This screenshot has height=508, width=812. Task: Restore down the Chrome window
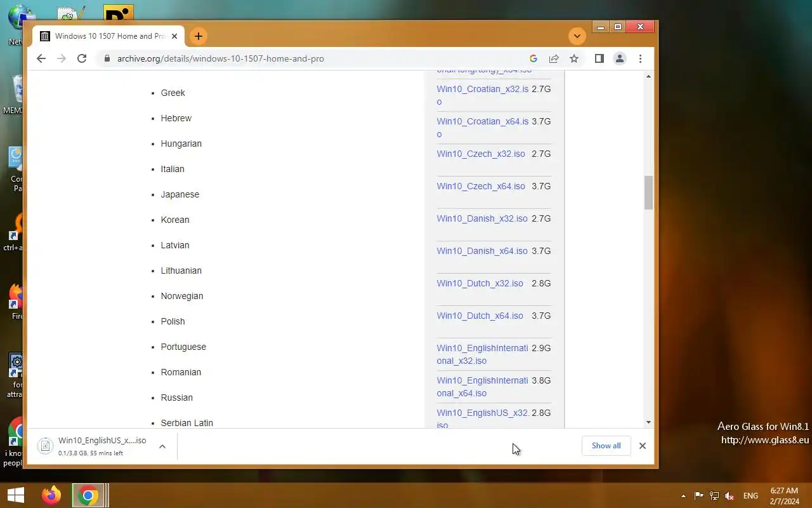(x=618, y=27)
